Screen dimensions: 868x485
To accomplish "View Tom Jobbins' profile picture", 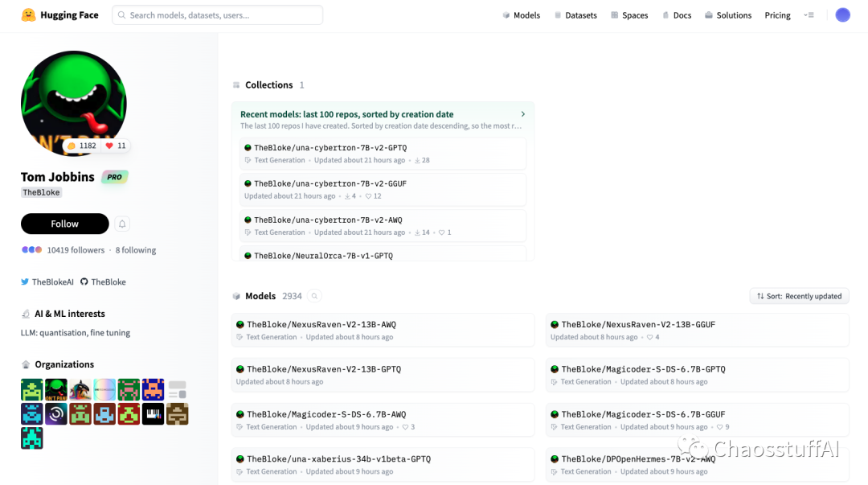I will tap(74, 104).
